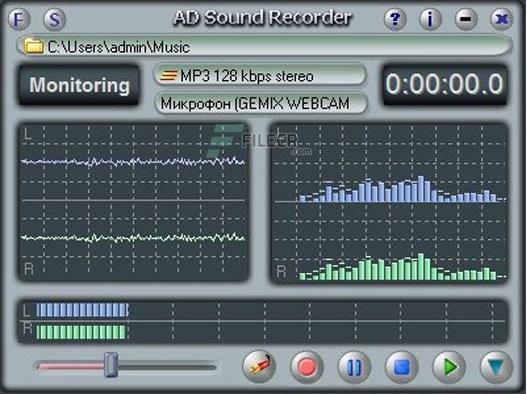Viewport: 527px width, 394px height.
Task: Click the left waveform oscilloscope display
Action: [133, 201]
